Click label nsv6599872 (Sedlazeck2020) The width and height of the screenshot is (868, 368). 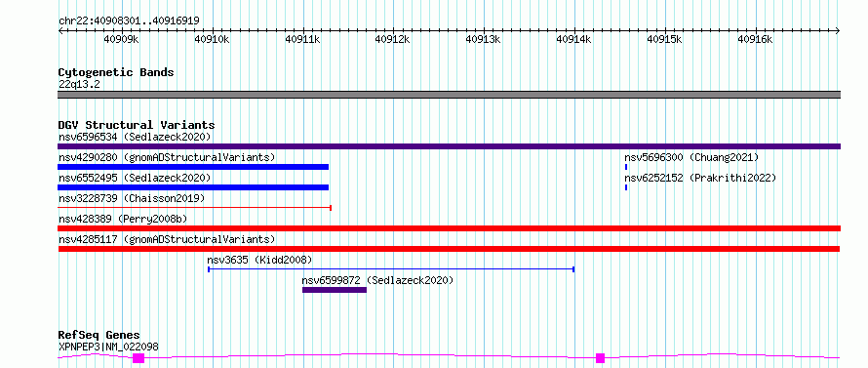(377, 280)
